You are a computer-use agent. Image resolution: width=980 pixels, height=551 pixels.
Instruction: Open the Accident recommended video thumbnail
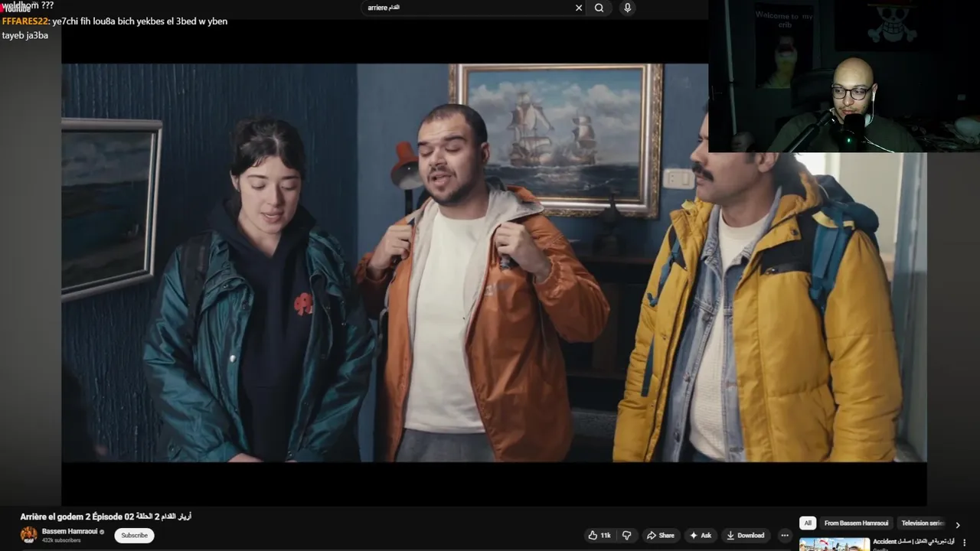click(835, 544)
